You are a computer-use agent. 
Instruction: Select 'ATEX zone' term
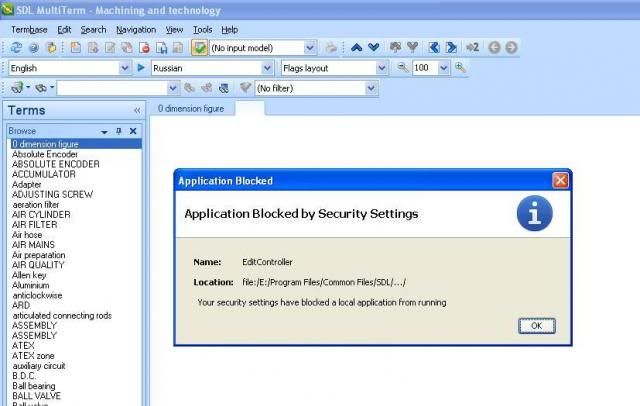(33, 356)
